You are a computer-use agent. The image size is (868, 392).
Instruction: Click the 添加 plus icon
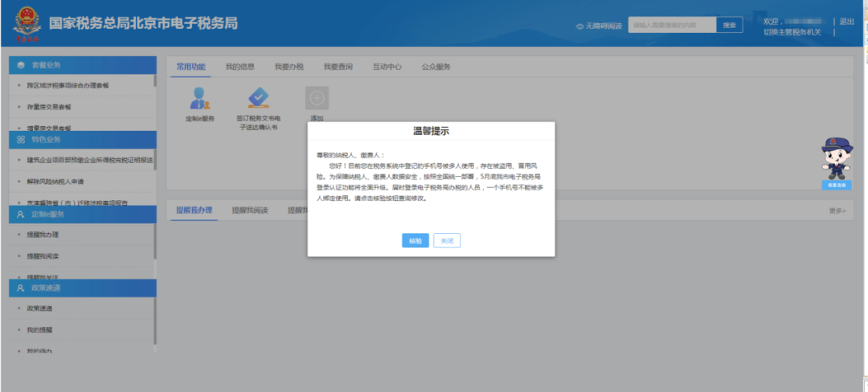pos(317,98)
